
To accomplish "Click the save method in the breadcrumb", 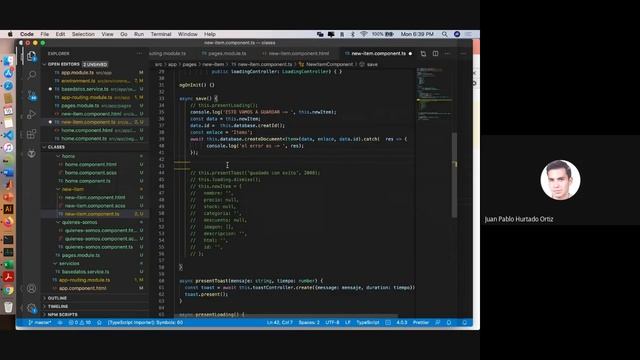I will pyautogui.click(x=372, y=64).
